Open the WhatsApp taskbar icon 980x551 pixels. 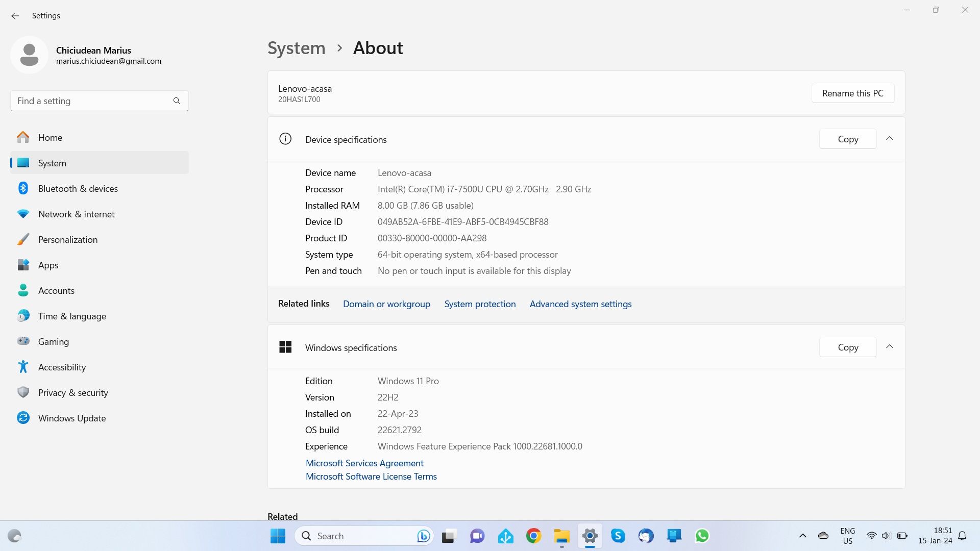point(702,536)
